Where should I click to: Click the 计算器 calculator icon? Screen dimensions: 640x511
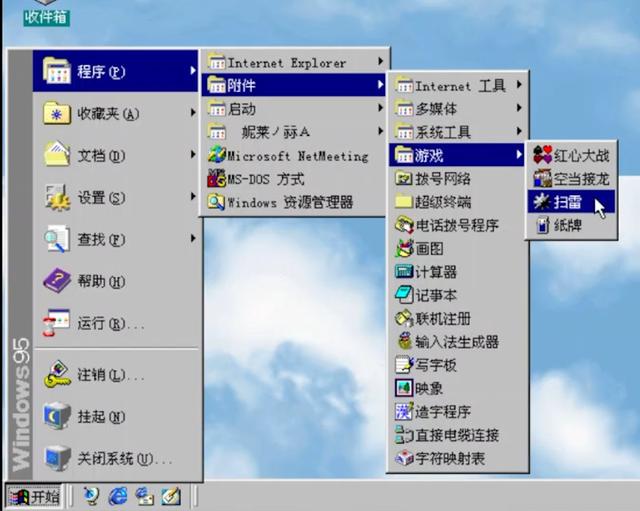pos(404,271)
